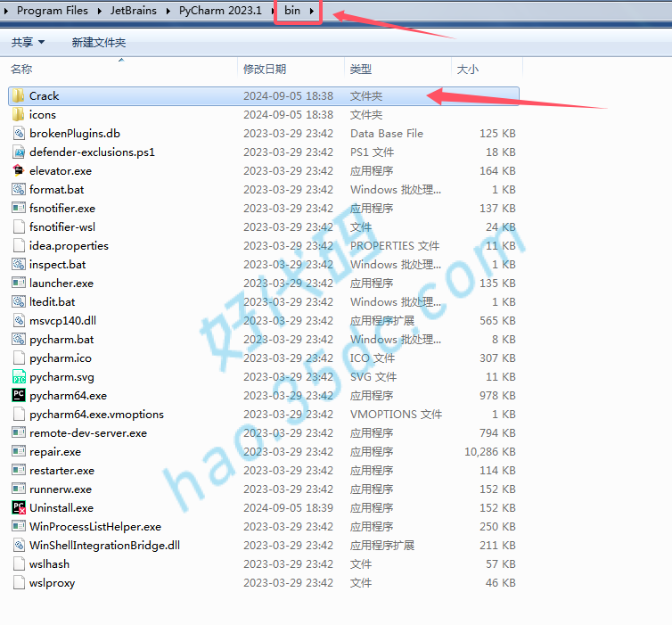
Task: Click the wslhash blank file icon
Action: tap(19, 563)
